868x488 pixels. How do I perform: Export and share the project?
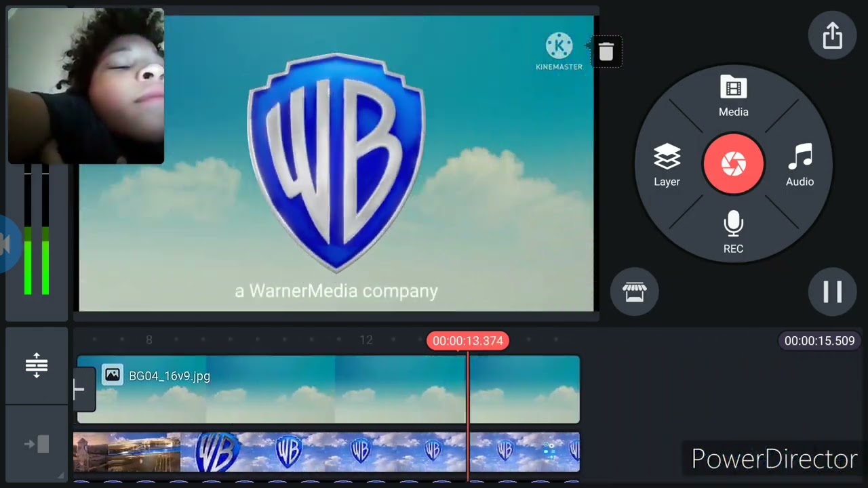click(832, 36)
